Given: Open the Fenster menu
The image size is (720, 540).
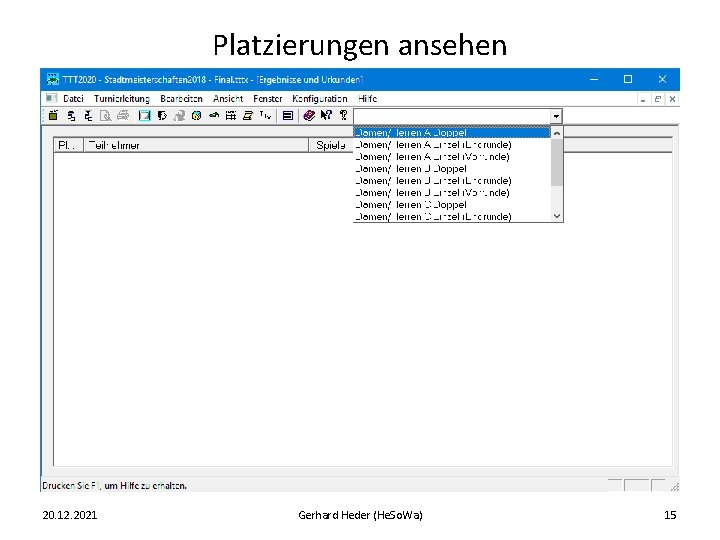Looking at the screenshot, I should [x=267, y=99].
